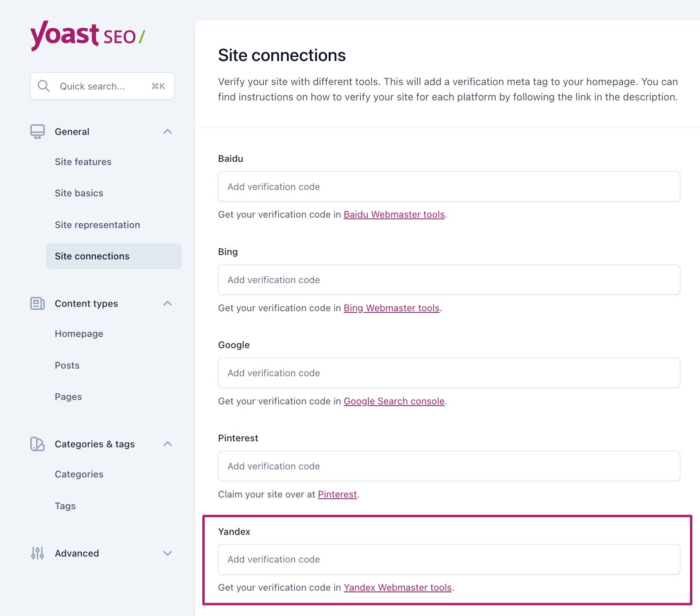The image size is (700, 616).
Task: Select Posts under Content types
Action: click(67, 365)
